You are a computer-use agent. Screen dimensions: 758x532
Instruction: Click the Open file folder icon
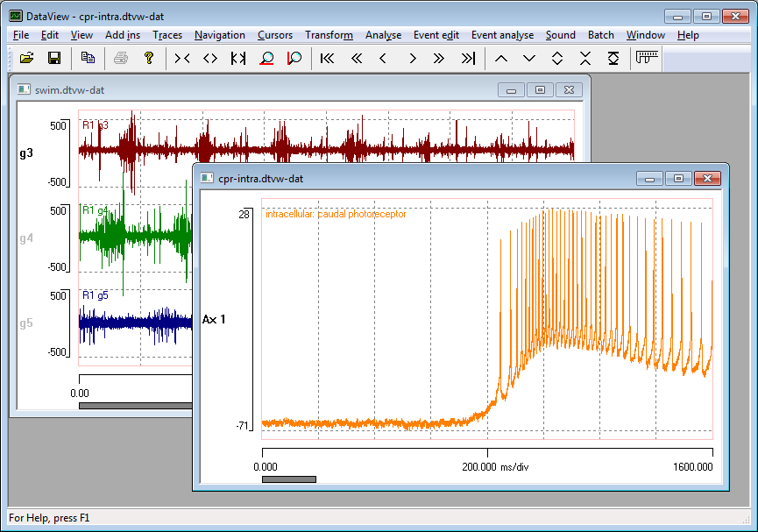click(26, 58)
